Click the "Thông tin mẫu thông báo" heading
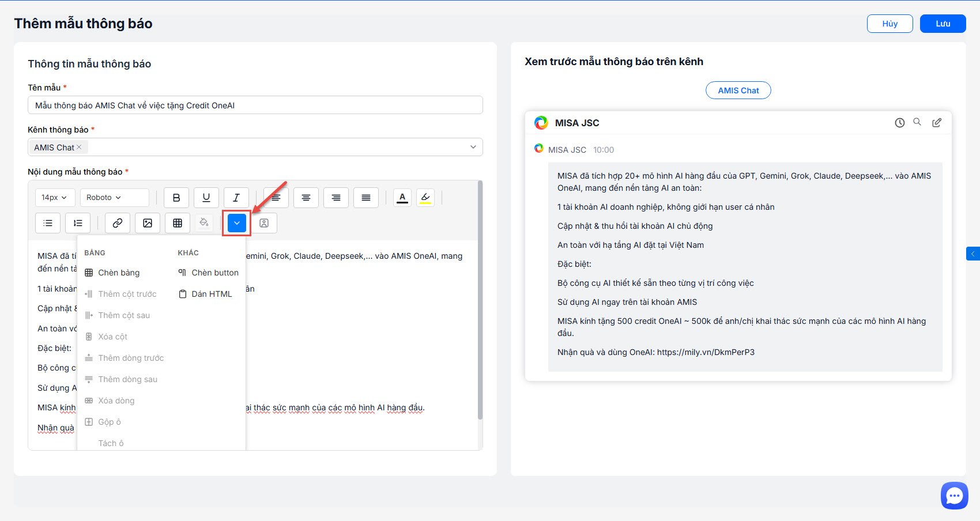The width and height of the screenshot is (980, 521). pyautogui.click(x=89, y=64)
